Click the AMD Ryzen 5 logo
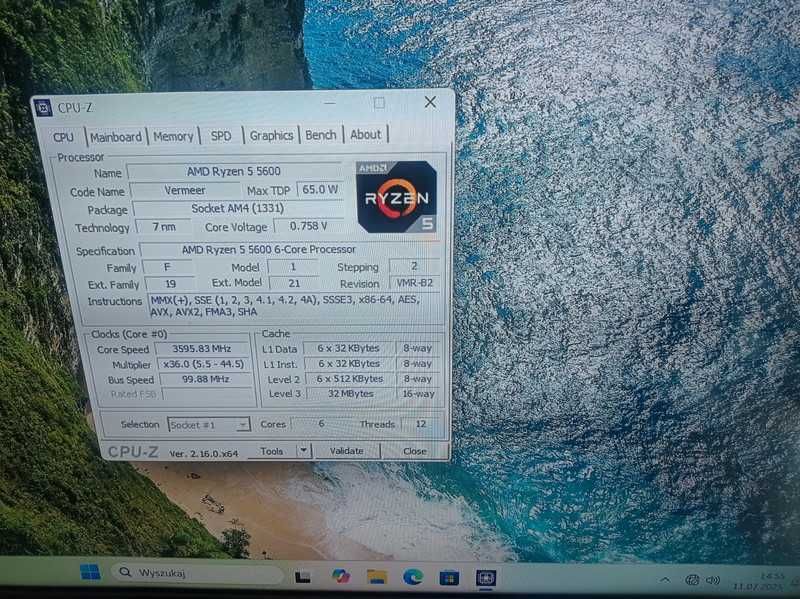This screenshot has width=800, height=599. [x=396, y=196]
